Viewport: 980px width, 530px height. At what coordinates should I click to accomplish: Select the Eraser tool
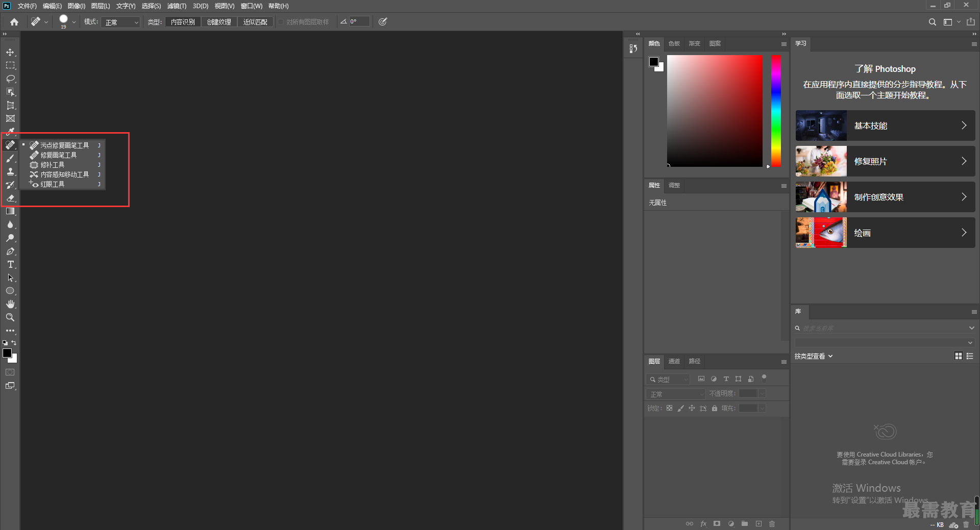pyautogui.click(x=10, y=198)
